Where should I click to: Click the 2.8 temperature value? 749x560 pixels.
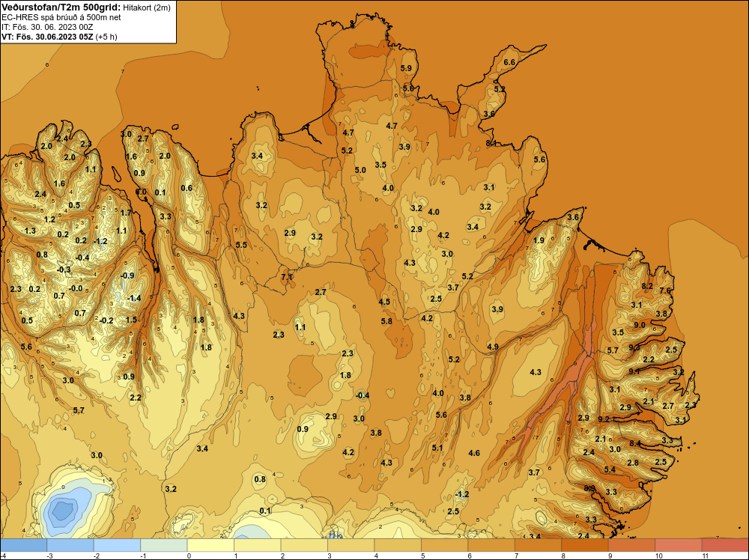[x=633, y=463]
